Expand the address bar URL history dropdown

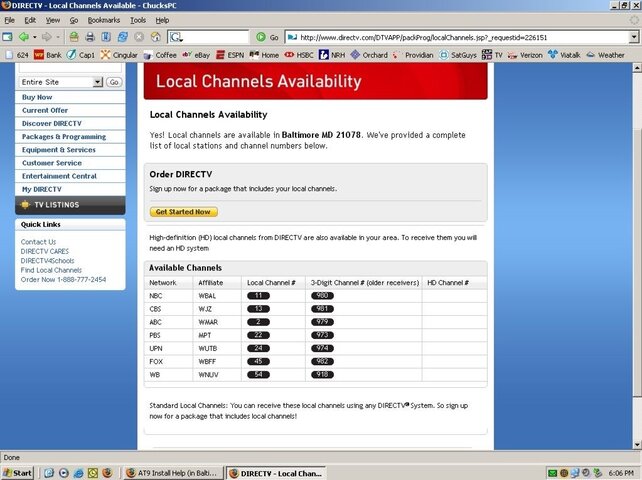634,37
